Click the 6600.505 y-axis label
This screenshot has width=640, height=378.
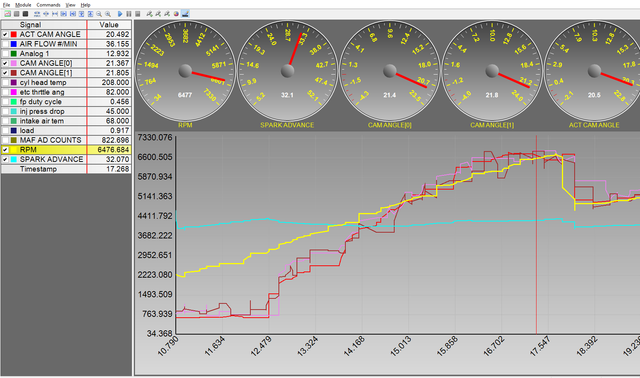pos(155,157)
